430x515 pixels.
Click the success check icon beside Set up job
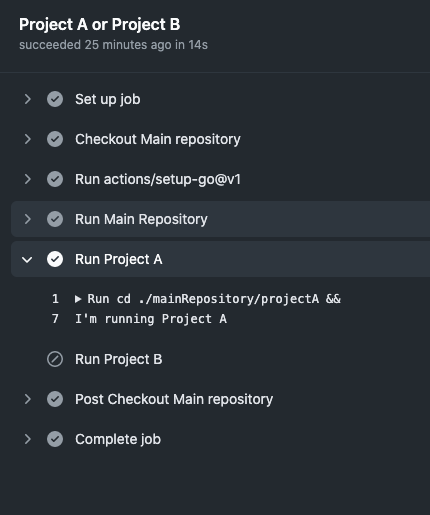55,99
